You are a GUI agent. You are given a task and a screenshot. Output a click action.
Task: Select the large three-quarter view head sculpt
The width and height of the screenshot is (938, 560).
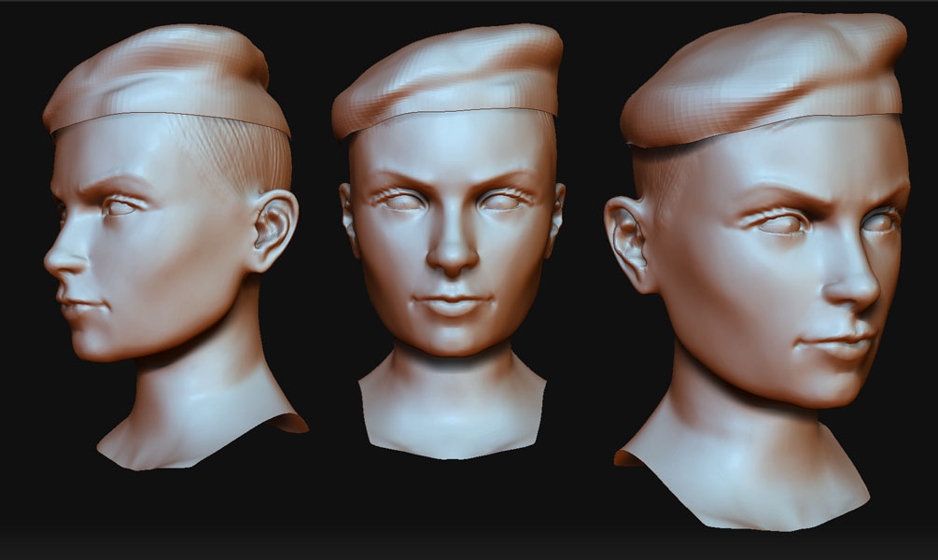pyautogui.click(x=758, y=271)
